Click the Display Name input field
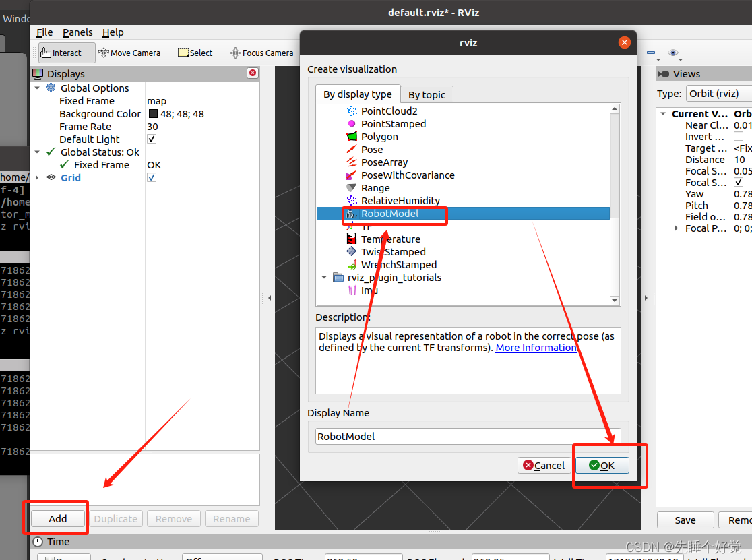This screenshot has height=560, width=752. click(468, 436)
